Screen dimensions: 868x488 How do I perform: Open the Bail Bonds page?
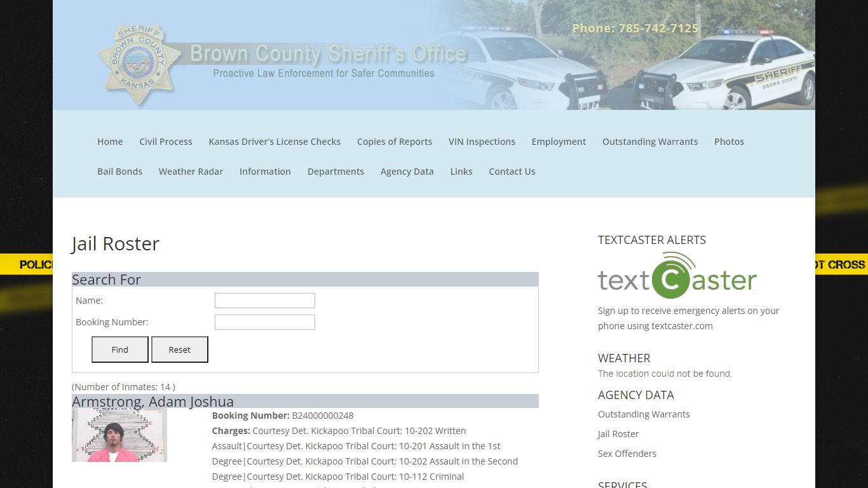[x=119, y=172]
